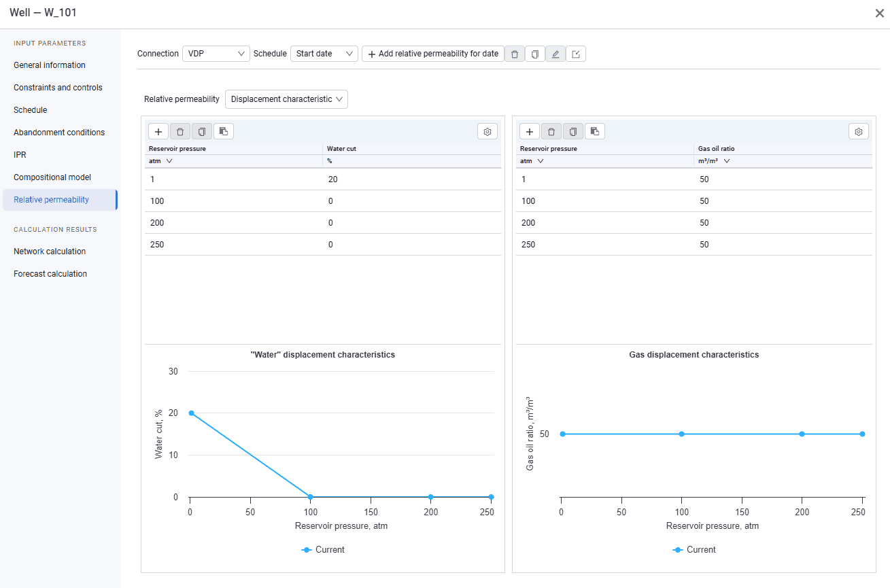Viewport: 890px width, 588px height.
Task: Click the trash icon in top toolbar
Action: [515, 54]
